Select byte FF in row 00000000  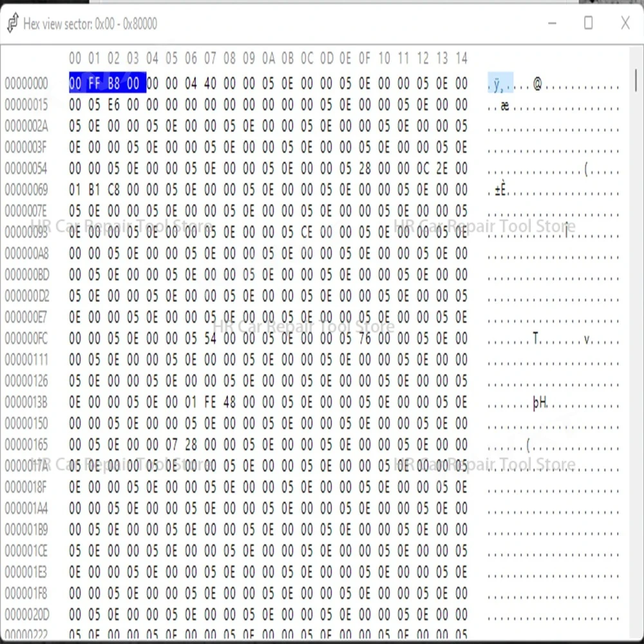[94, 83]
